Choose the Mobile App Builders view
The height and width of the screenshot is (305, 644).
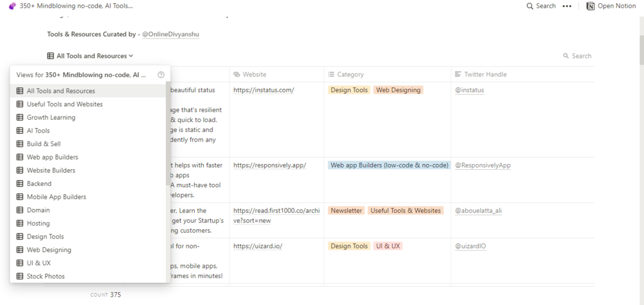coord(56,197)
